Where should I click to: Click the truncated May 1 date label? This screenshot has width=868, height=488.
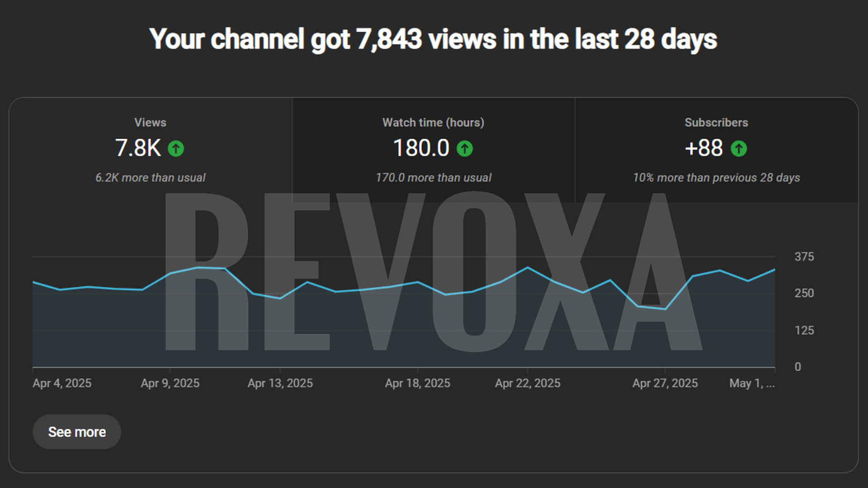point(751,383)
